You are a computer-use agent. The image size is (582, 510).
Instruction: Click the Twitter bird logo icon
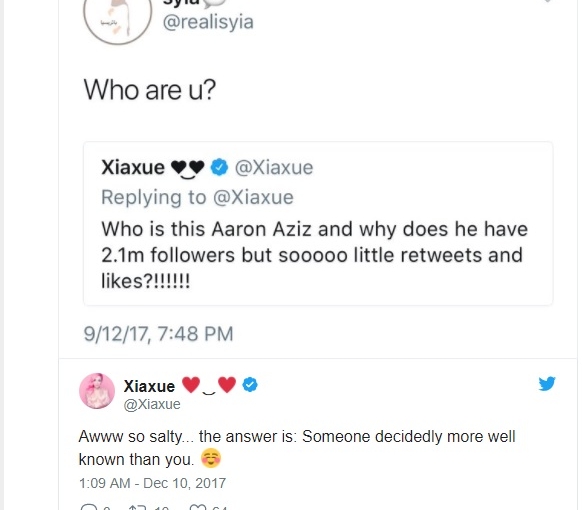(x=547, y=383)
